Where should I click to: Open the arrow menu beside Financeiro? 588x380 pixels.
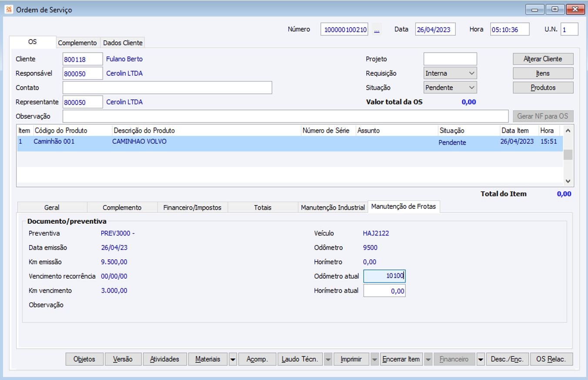(481, 360)
